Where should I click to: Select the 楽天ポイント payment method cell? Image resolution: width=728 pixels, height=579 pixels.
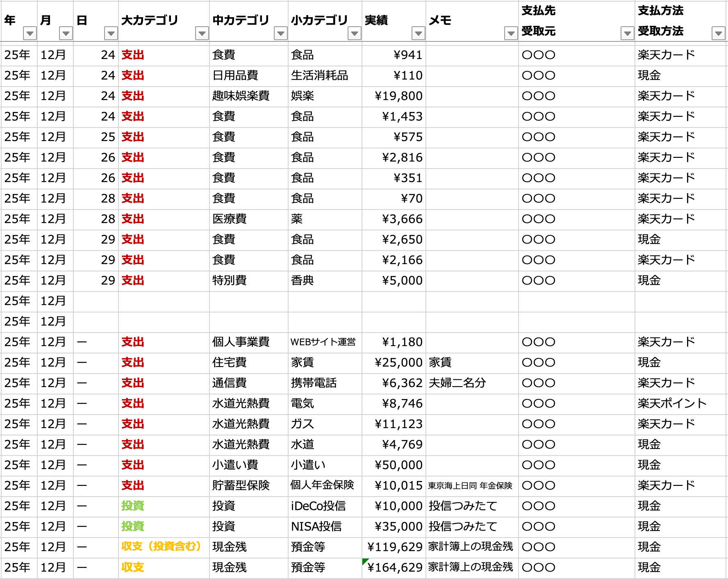point(672,403)
